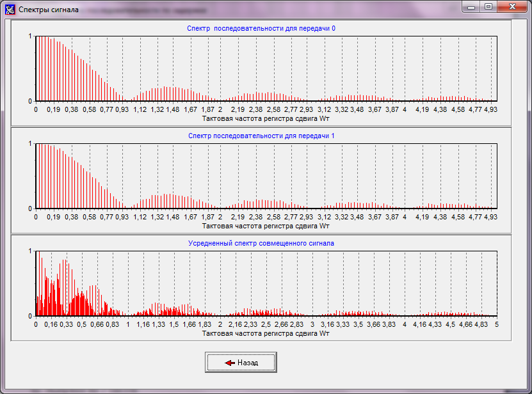Screen dimensions: 532x394
Task: Click axis label 2,19 in the передачи 1 chart
Action: 238,217
